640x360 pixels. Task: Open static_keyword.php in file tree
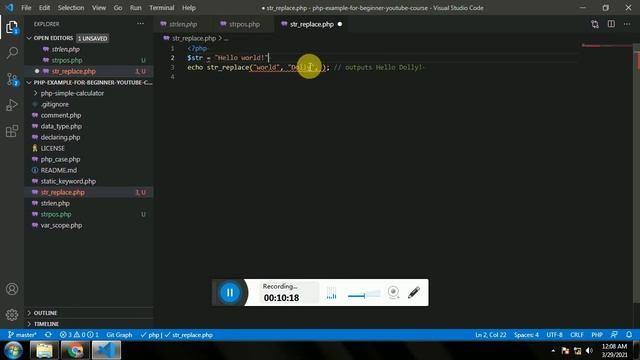[x=68, y=181]
